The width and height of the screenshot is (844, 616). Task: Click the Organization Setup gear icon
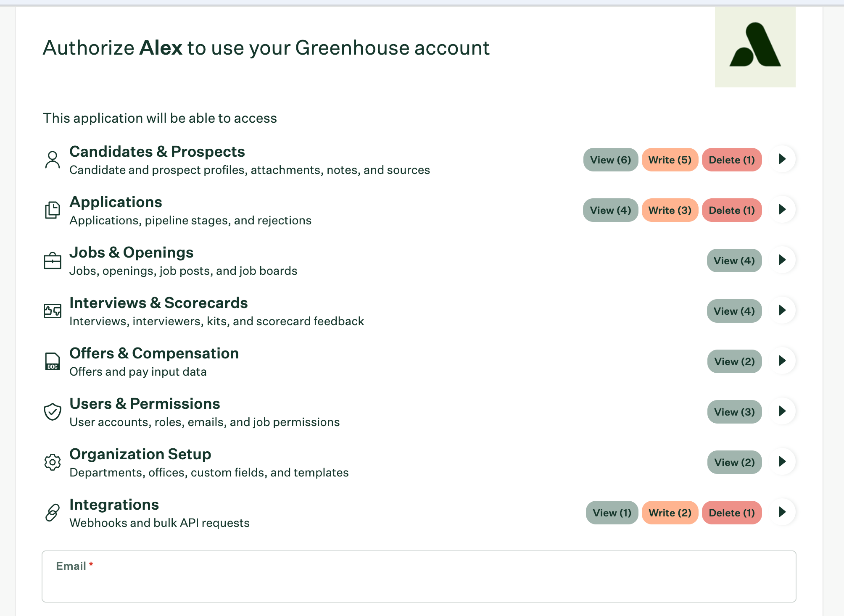click(53, 462)
